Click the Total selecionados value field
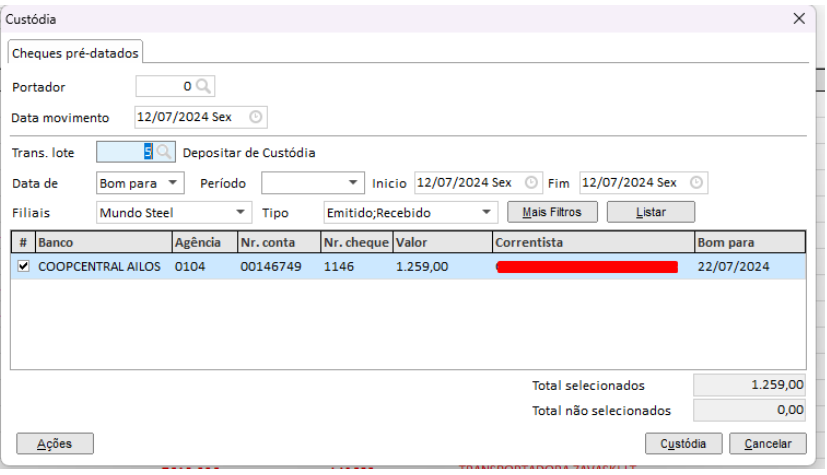827x475 pixels. 749,385
